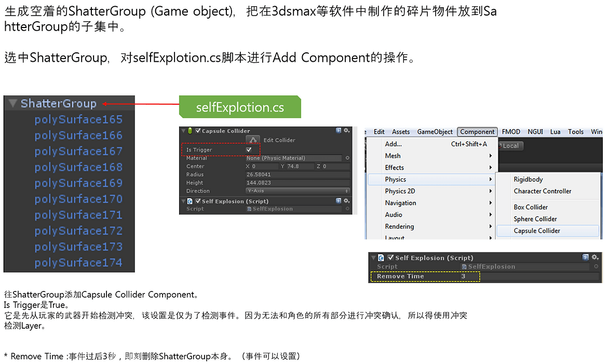Image resolution: width=610 pixels, height=364 pixels.
Task: Click the Physic Material object picker circle
Action: coord(347,158)
